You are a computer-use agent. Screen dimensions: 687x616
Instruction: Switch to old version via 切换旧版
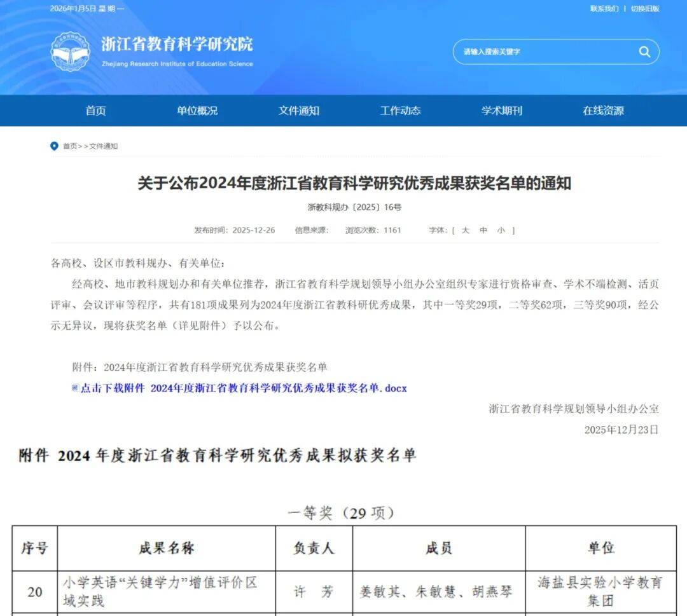pyautogui.click(x=644, y=8)
